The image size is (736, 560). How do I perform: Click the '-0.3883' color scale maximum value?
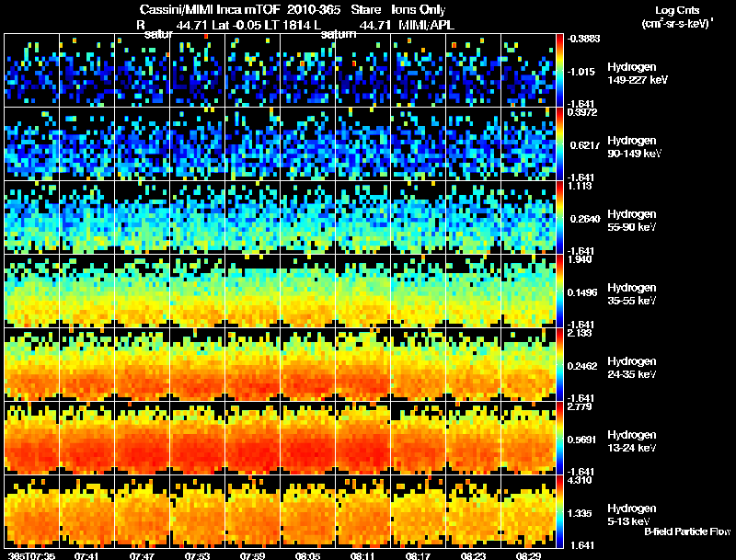(583, 39)
